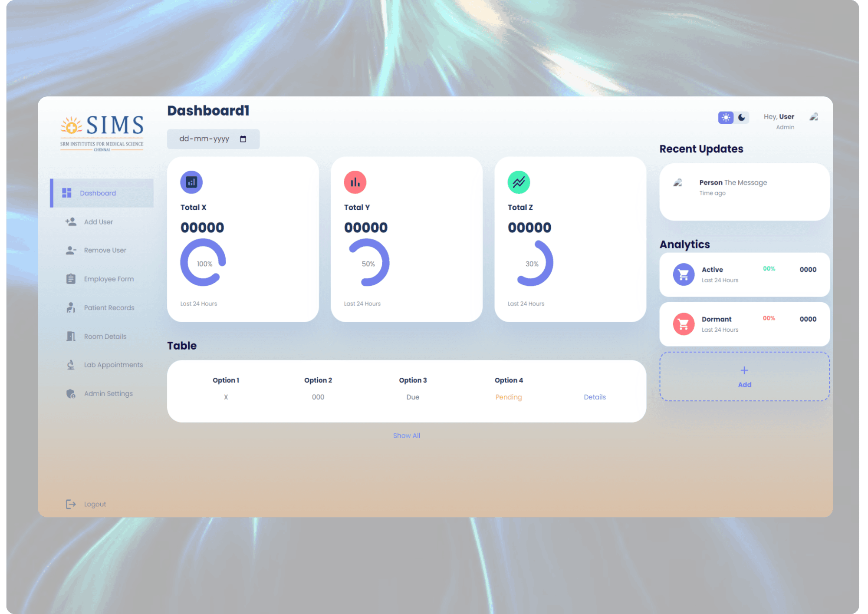This screenshot has height=614, width=868.
Task: Switch to dark mode moon toggle
Action: pyautogui.click(x=742, y=118)
